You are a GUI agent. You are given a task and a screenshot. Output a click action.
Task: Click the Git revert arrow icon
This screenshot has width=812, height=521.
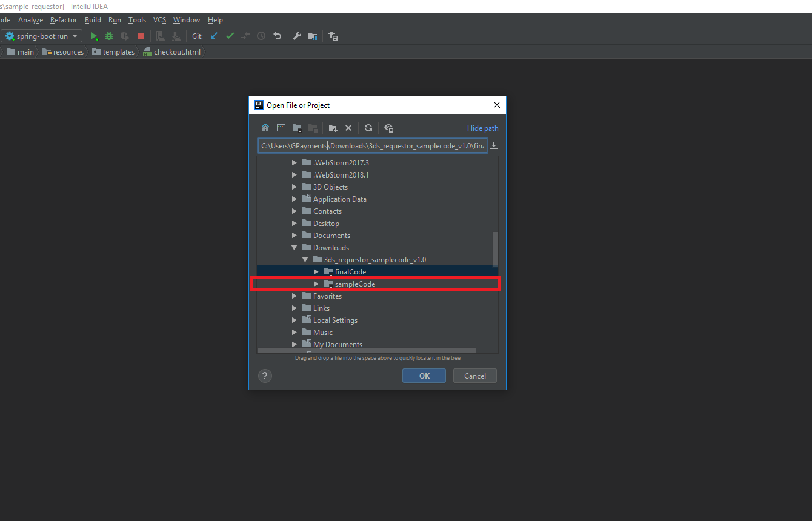277,36
